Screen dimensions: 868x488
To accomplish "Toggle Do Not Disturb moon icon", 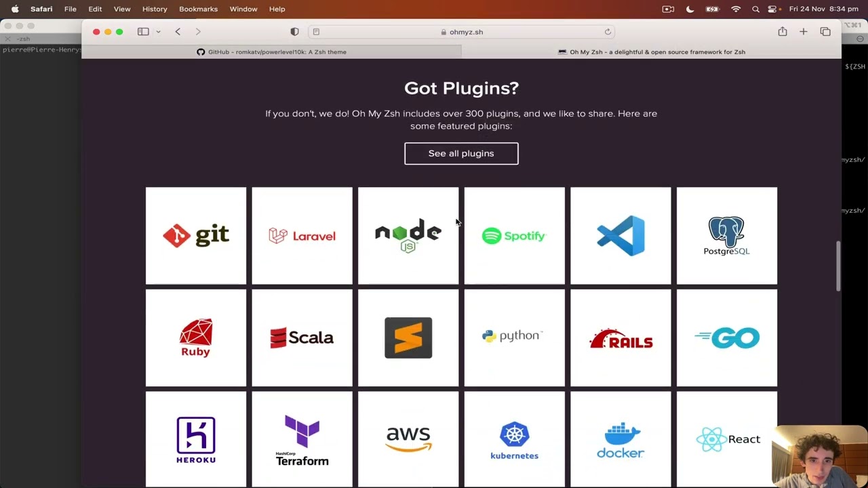I will (690, 9).
